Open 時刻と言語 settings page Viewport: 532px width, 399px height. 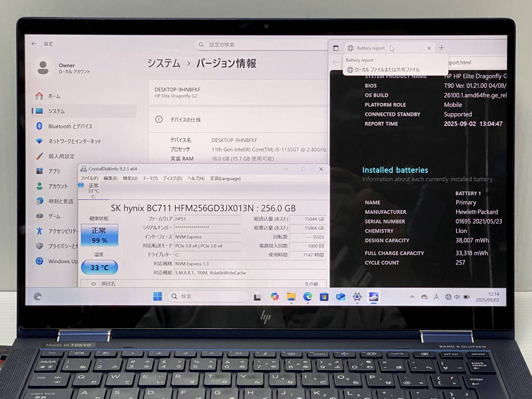55,201
